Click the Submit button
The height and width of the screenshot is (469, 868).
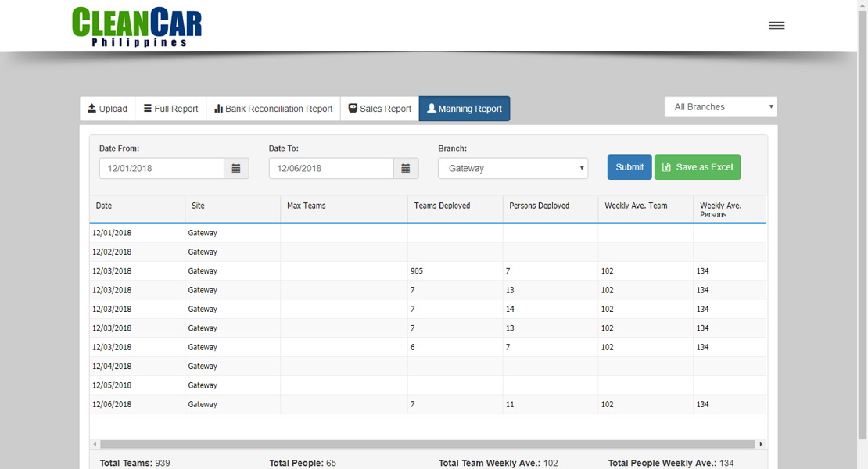(x=629, y=166)
